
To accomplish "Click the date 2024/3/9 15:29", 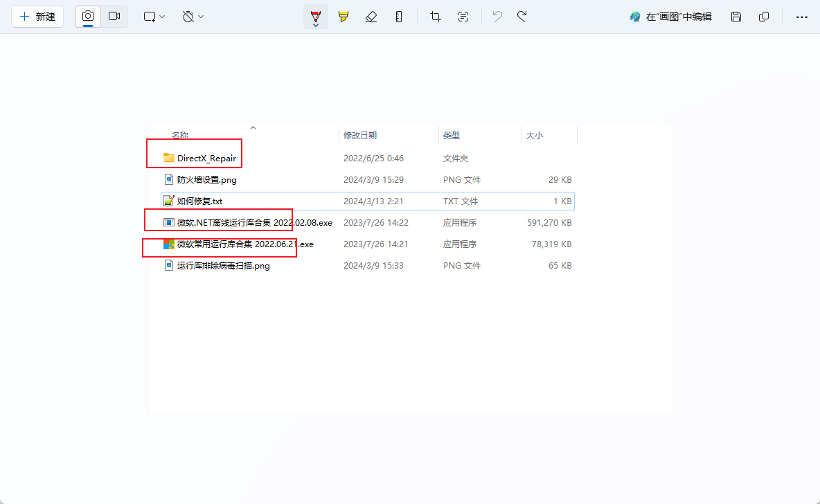I will pyautogui.click(x=373, y=179).
